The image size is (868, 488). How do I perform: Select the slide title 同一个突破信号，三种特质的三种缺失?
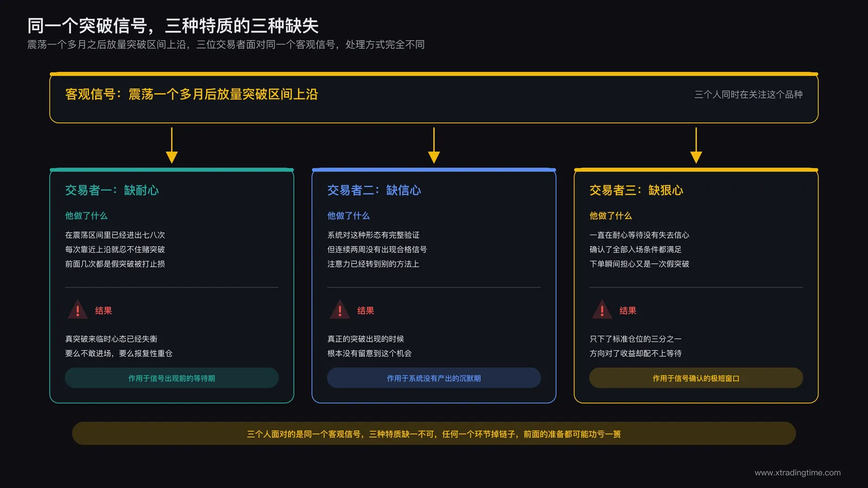coord(173,25)
